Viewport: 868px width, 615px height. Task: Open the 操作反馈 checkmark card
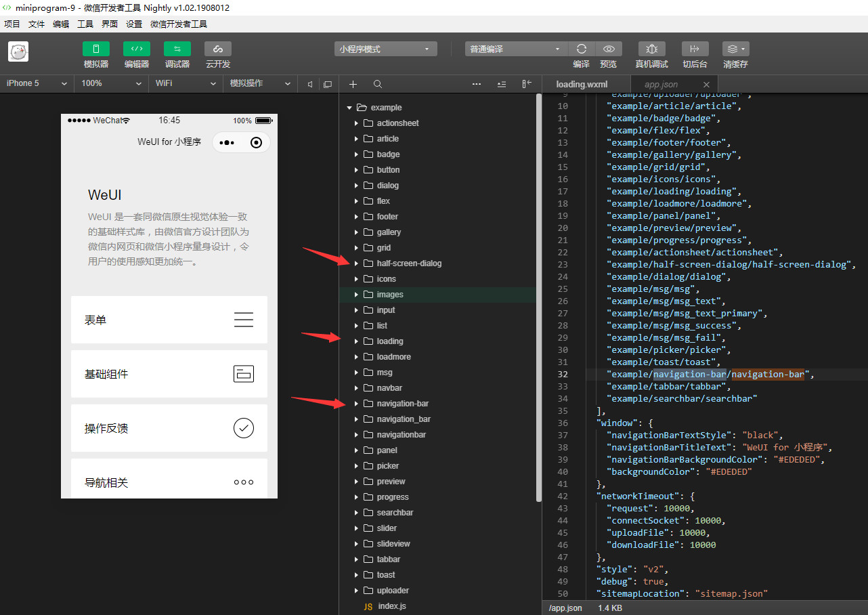click(x=169, y=428)
